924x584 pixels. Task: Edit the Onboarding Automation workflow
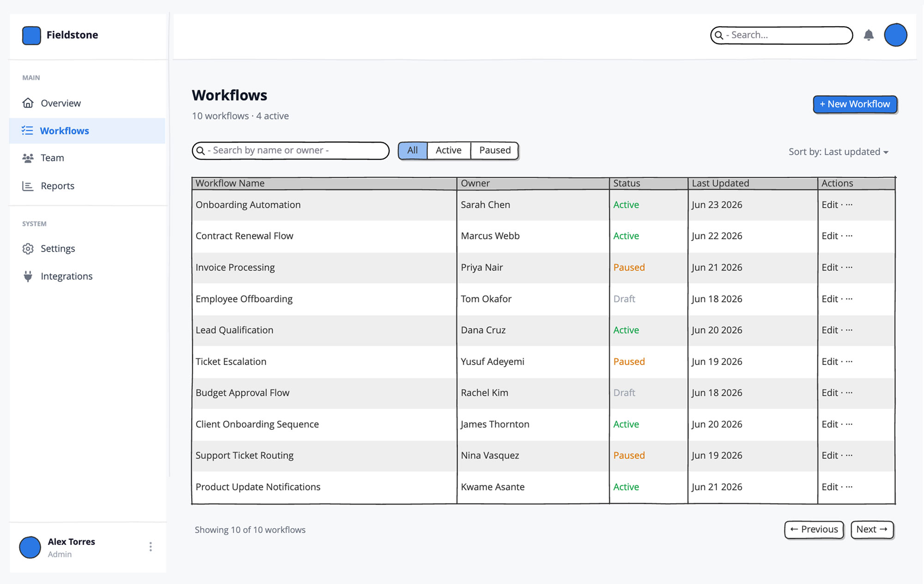pos(830,205)
